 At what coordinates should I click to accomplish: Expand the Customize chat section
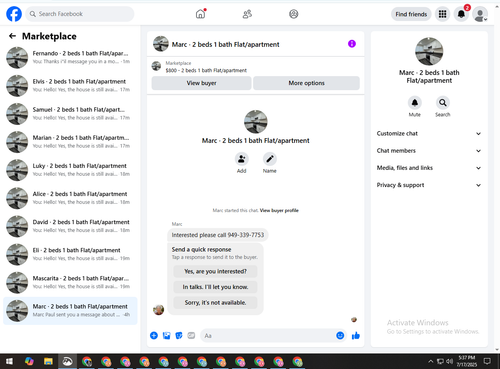click(x=429, y=133)
